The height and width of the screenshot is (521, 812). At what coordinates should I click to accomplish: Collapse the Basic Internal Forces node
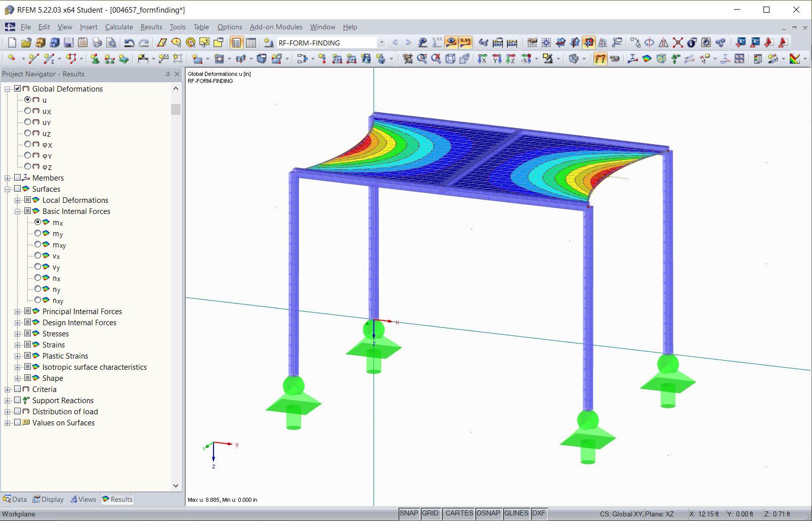click(x=18, y=211)
